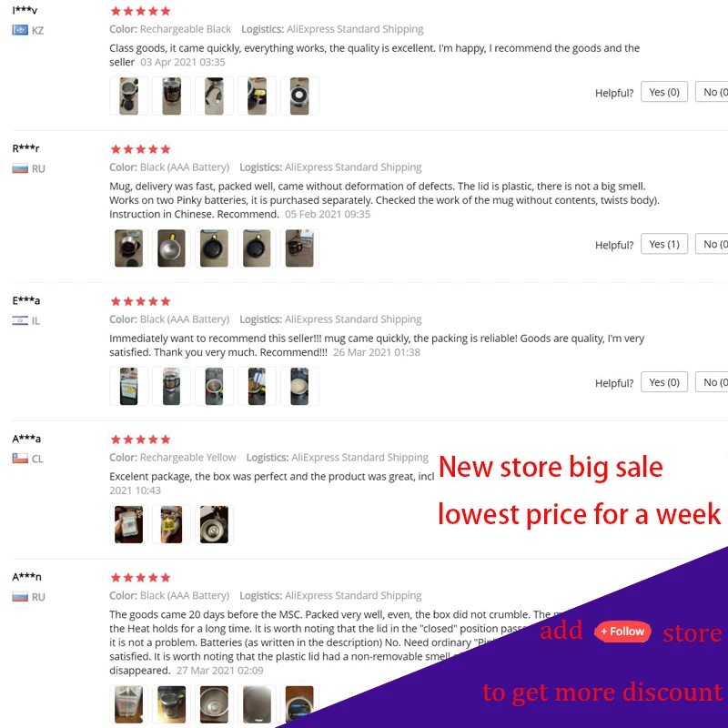This screenshot has width=728, height=728.
Task: Click No on R***r's mug review
Action: tap(712, 244)
